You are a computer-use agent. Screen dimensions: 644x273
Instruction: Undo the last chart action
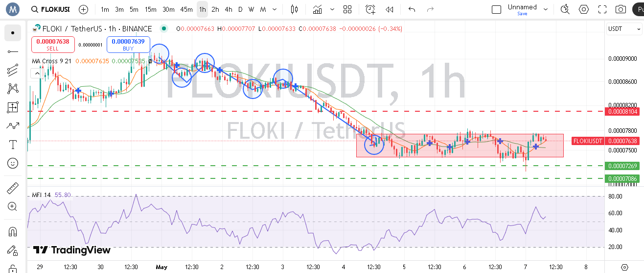412,9
